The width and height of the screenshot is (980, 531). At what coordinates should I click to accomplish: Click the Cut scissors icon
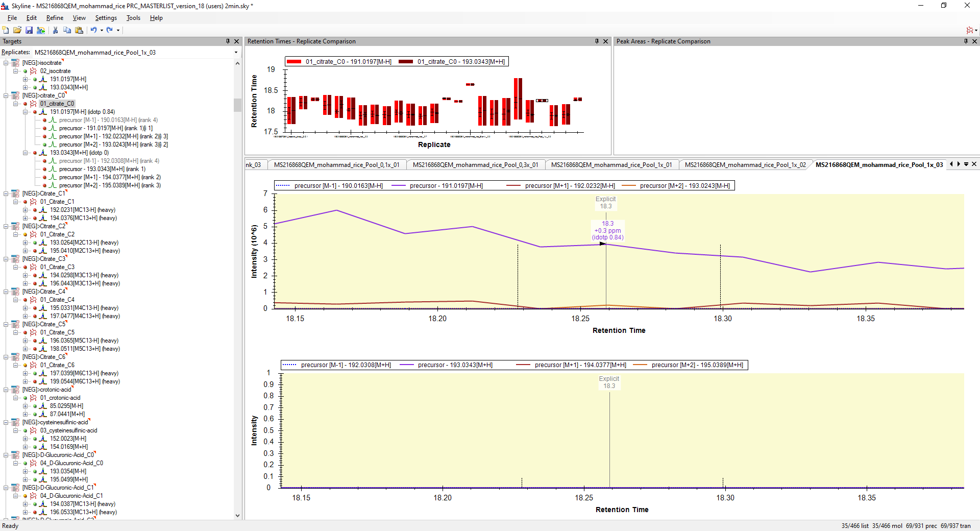(x=55, y=30)
